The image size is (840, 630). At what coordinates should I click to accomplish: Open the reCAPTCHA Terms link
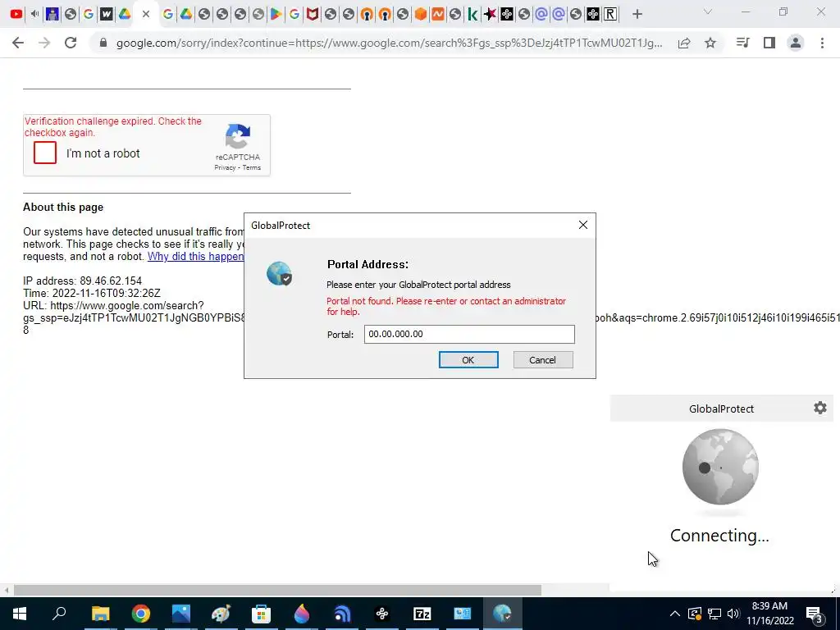251,167
